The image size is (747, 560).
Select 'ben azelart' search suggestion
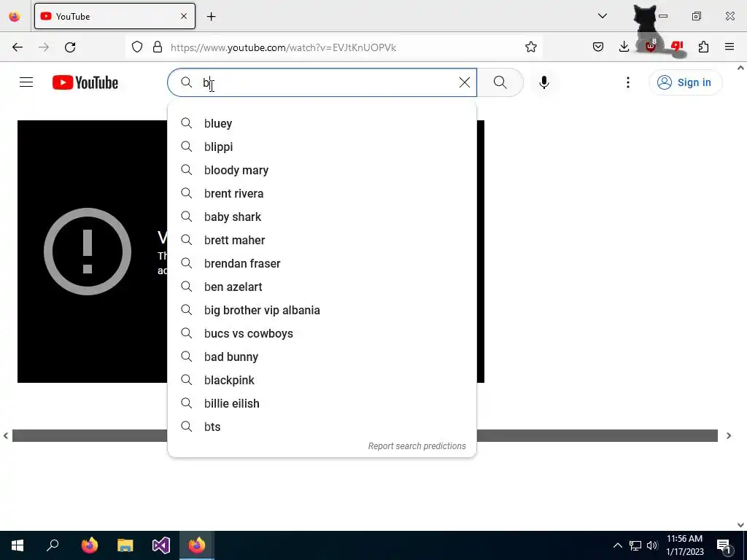[x=322, y=287]
